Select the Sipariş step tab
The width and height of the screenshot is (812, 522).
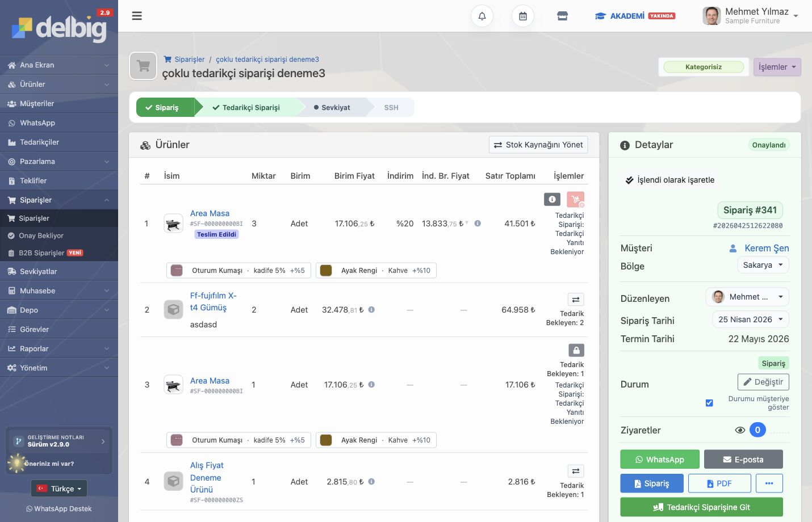click(x=165, y=107)
